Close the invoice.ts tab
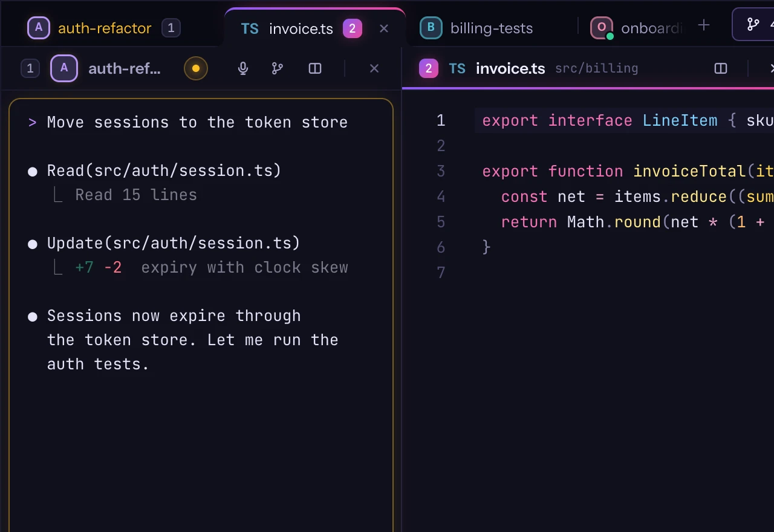The width and height of the screenshot is (774, 532). click(384, 28)
